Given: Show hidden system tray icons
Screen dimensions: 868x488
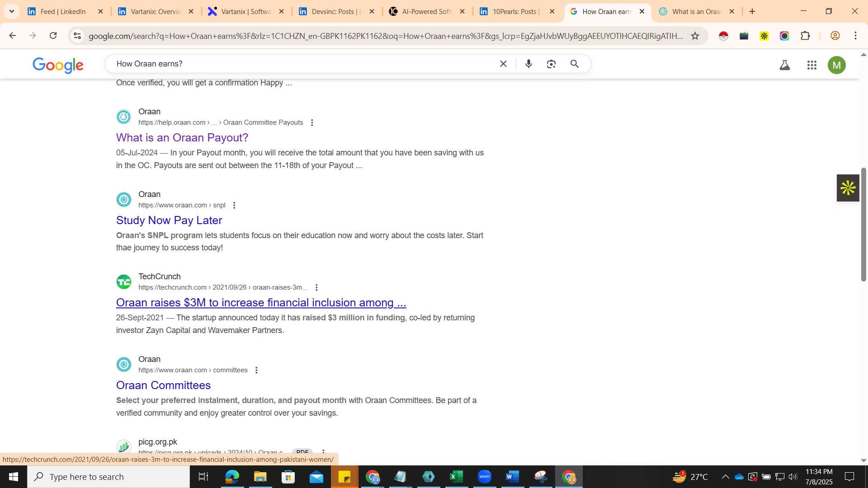Looking at the screenshot, I should coord(725,477).
